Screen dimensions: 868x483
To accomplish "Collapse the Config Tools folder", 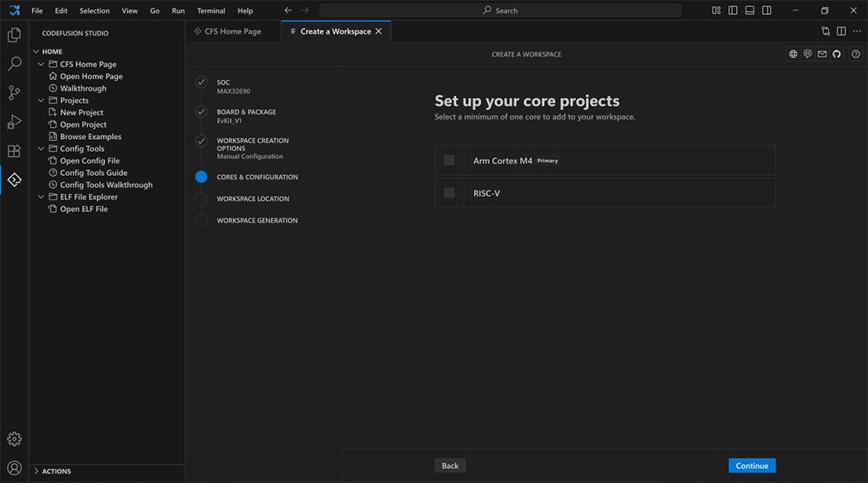I will [x=41, y=148].
